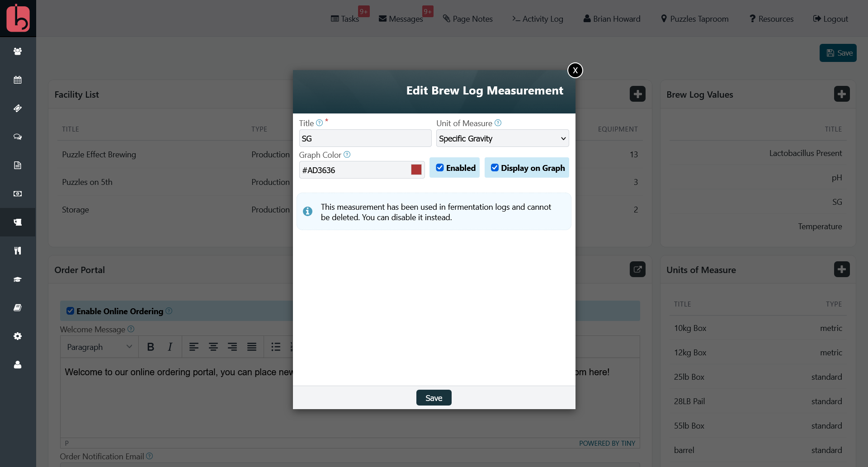Screen dimensions: 868x467
Task: Show help for Graph Color
Action: tap(347, 155)
